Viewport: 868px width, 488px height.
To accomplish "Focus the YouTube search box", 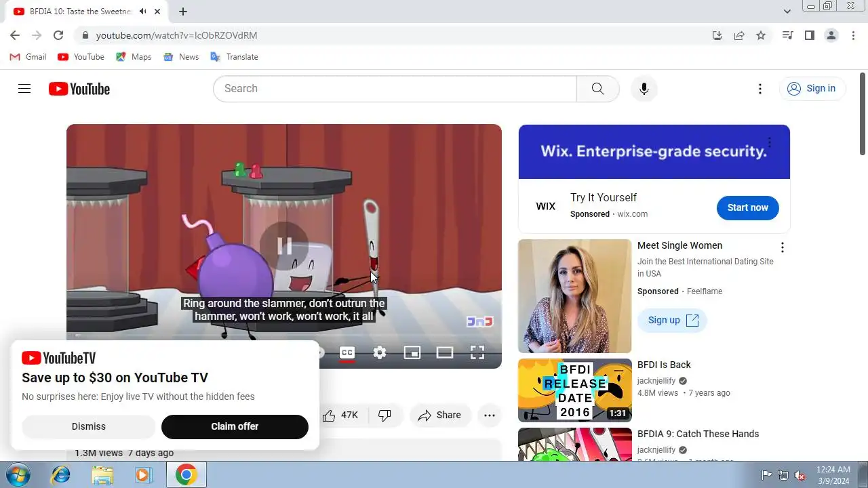I will (x=395, y=89).
